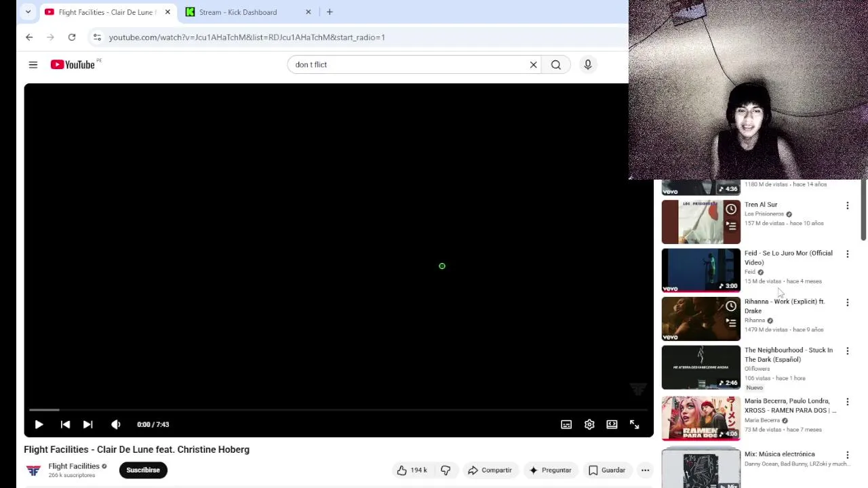Open more actions ellipsis below video
Screen dimensions: 868x488
pos(645,470)
